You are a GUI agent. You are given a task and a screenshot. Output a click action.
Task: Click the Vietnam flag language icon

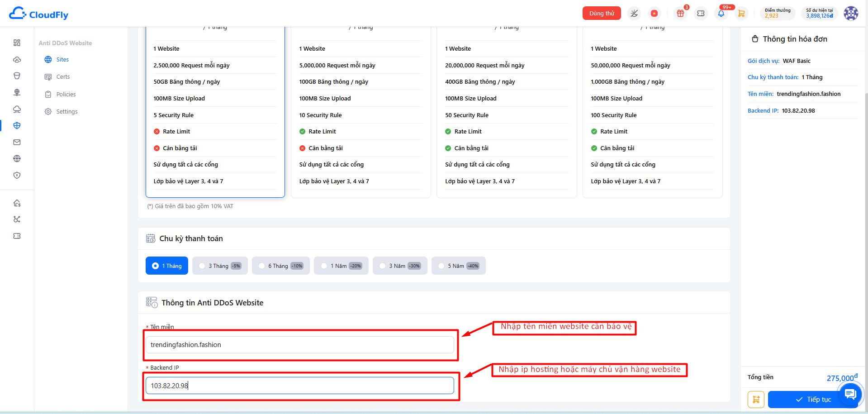(654, 14)
